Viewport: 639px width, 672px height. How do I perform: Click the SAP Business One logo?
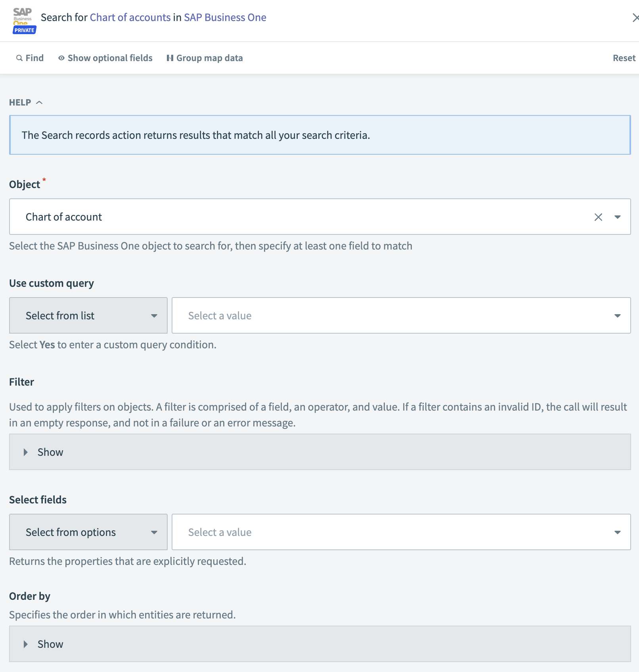23,15
